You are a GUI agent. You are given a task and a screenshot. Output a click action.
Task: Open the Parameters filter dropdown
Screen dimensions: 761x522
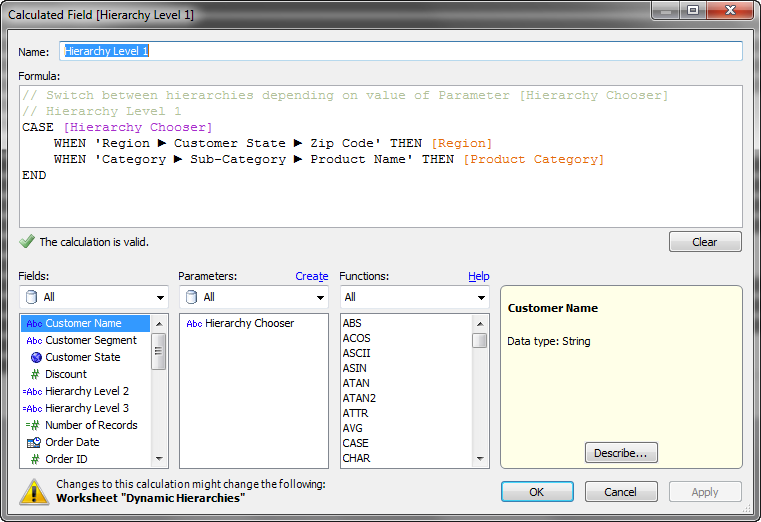[x=254, y=297]
